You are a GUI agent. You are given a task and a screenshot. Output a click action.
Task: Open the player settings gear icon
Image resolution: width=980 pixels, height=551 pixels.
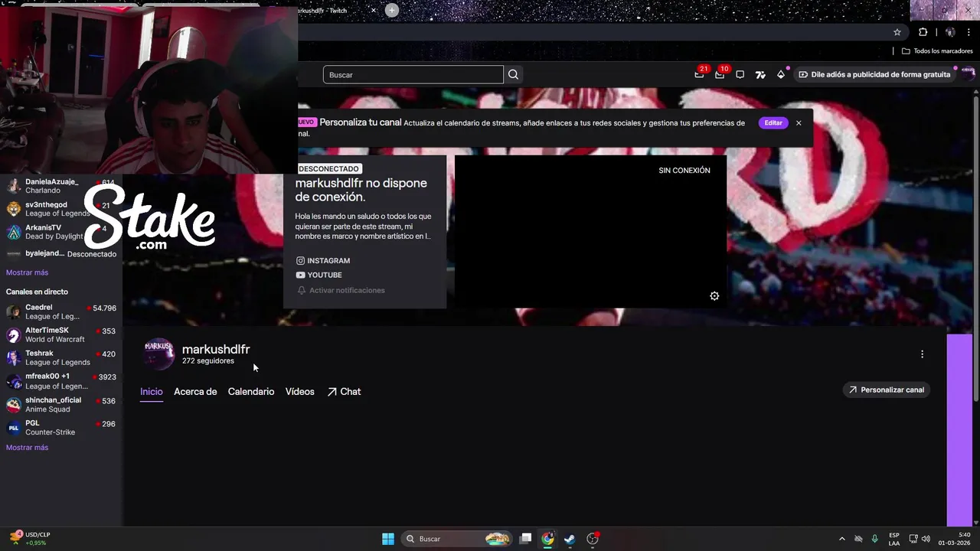[714, 296]
